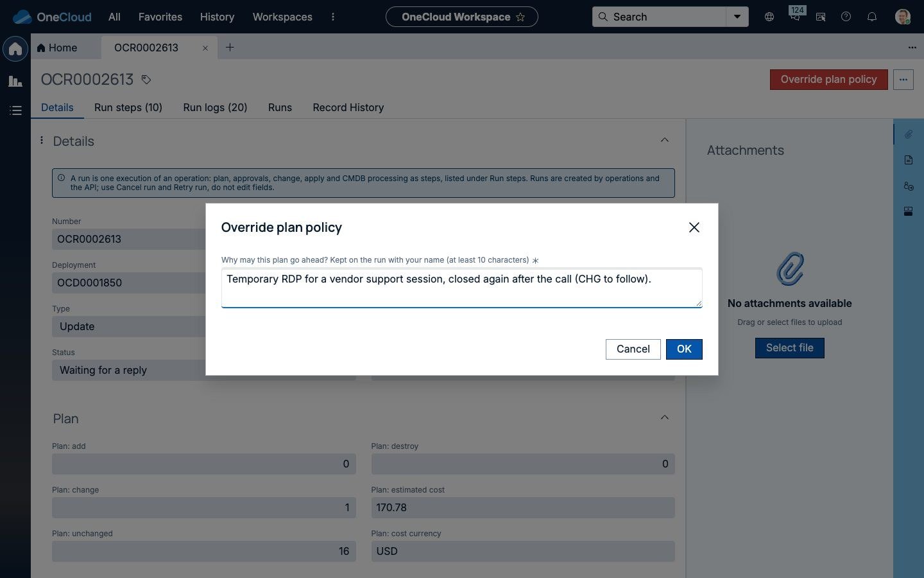Open the three-dot menu beside the Workspaces item
Image resolution: width=924 pixels, height=578 pixels.
333,17
